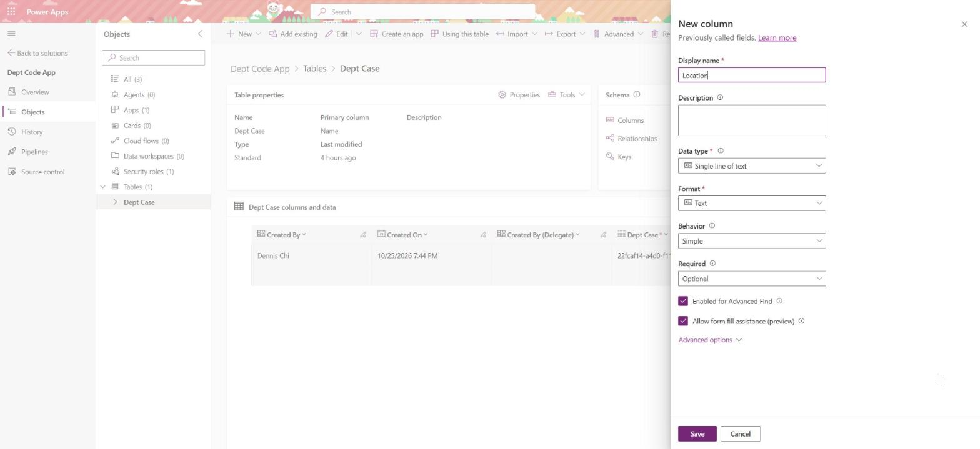Open the Format dropdown
The width and height of the screenshot is (980, 449).
coord(752,203)
